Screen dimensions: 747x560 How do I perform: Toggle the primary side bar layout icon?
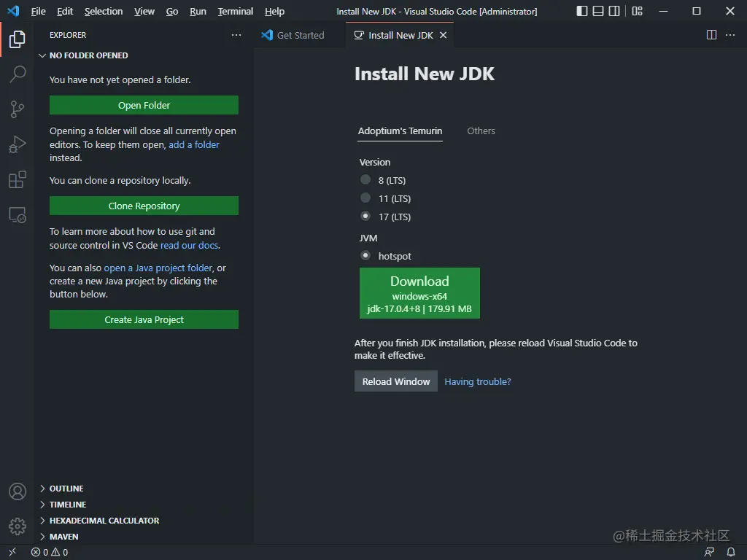581,11
